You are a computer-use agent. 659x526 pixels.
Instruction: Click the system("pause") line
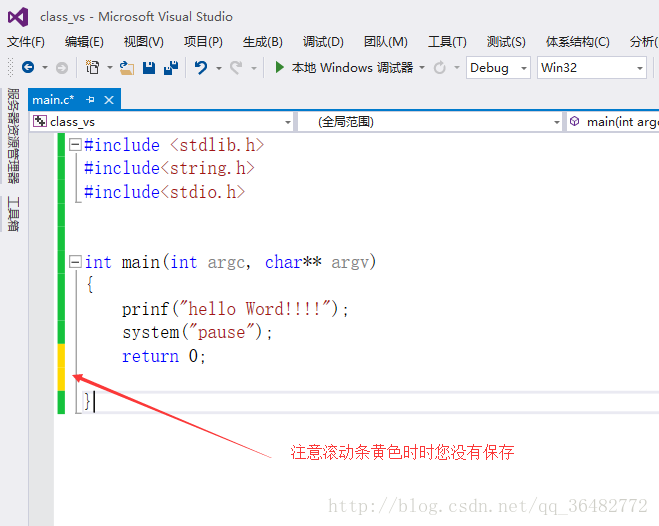pyautogui.click(x=197, y=333)
